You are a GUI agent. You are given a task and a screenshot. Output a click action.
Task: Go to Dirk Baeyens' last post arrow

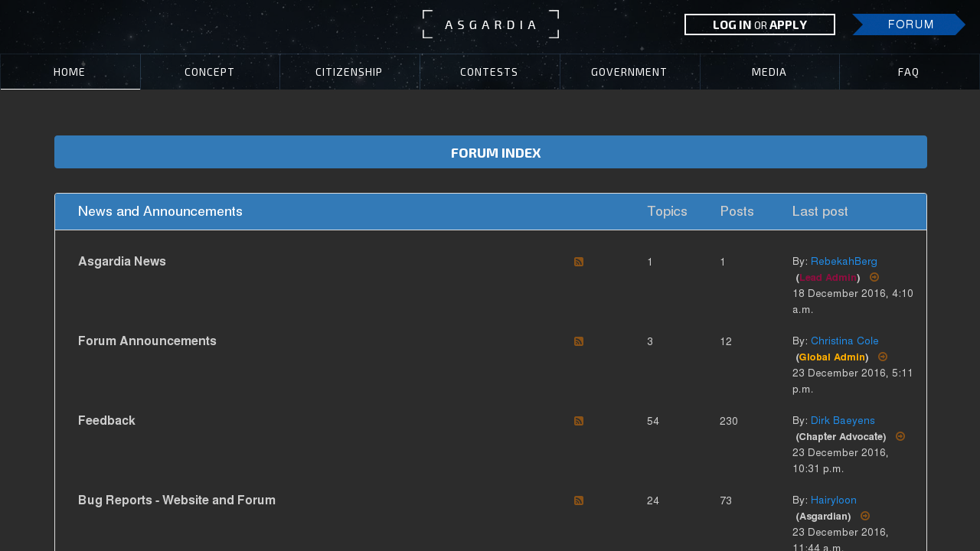[x=900, y=436]
